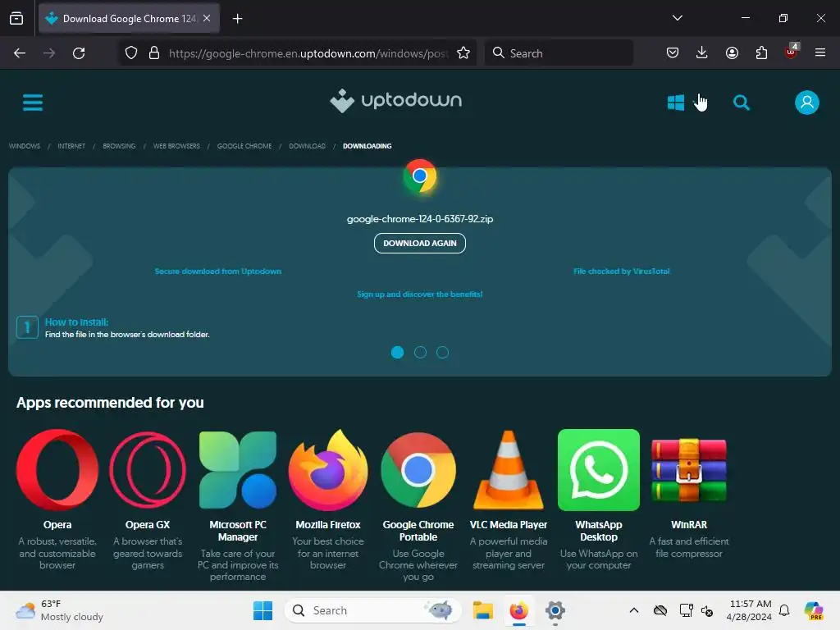840x630 pixels.
Task: Open the taskbar volume muted icon
Action: (x=707, y=610)
